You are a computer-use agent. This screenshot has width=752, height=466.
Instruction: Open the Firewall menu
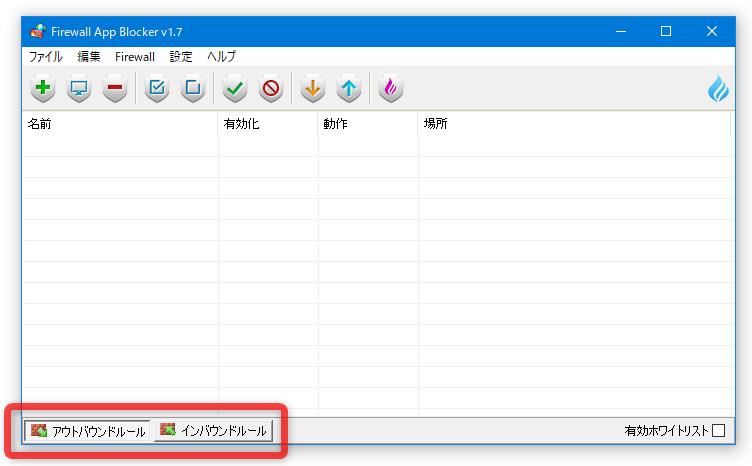point(135,57)
